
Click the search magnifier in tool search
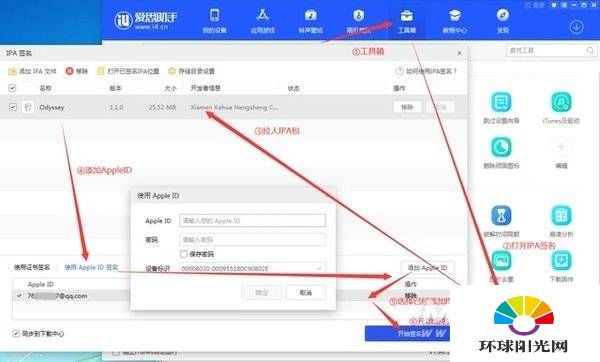coord(590,50)
